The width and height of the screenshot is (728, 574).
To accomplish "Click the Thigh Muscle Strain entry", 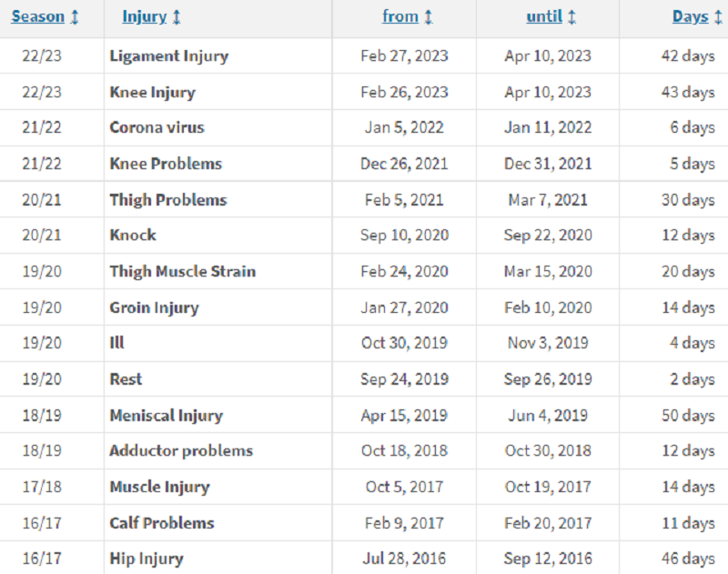I will (182, 271).
